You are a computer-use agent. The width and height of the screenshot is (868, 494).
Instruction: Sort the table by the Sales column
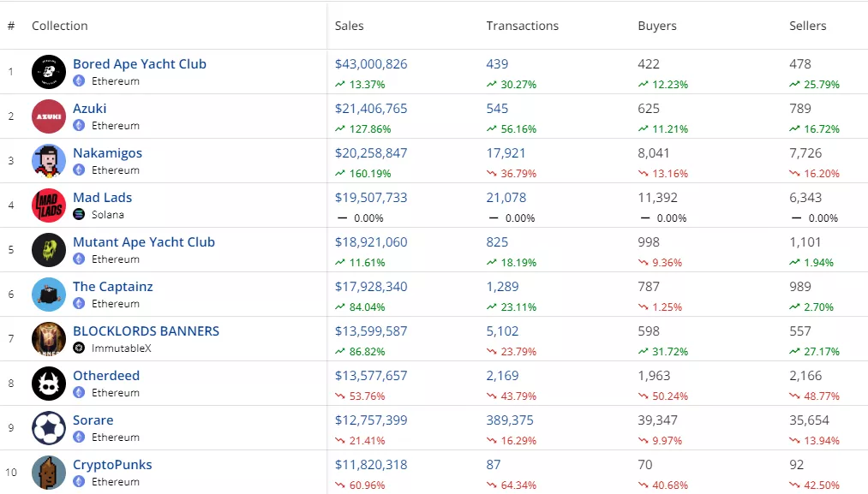[x=350, y=26]
